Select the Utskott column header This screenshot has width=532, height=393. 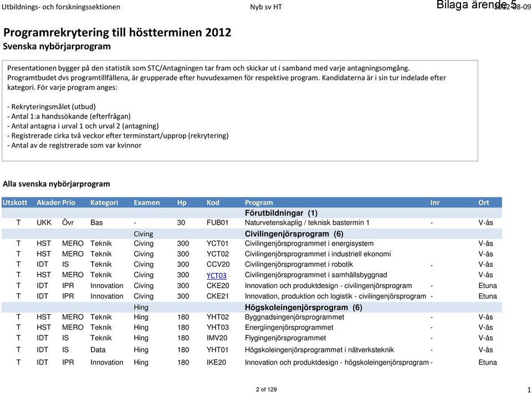click(15, 203)
